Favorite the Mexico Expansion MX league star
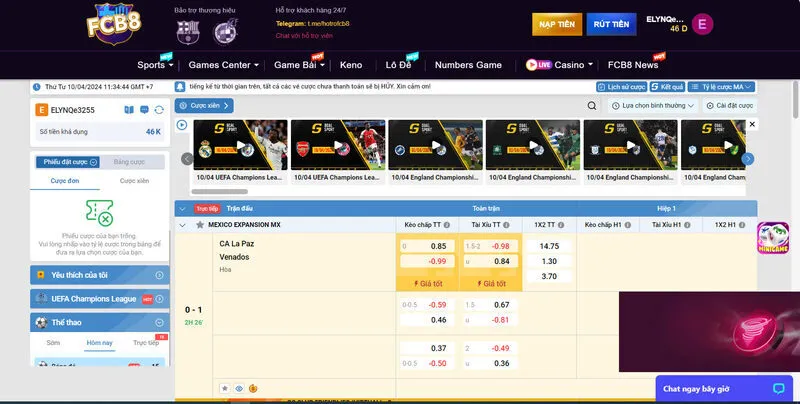The width and height of the screenshot is (800, 404). pyautogui.click(x=196, y=225)
